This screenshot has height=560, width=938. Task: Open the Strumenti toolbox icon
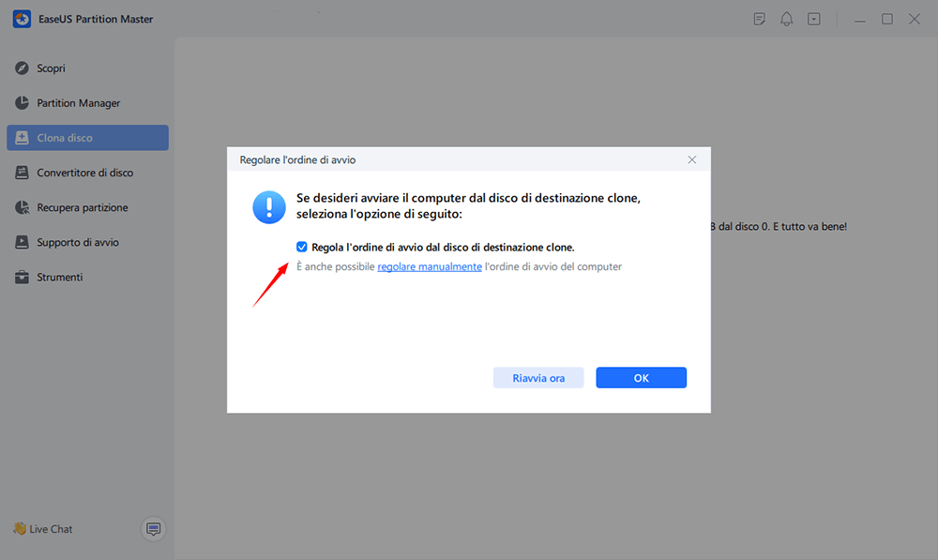tap(22, 277)
